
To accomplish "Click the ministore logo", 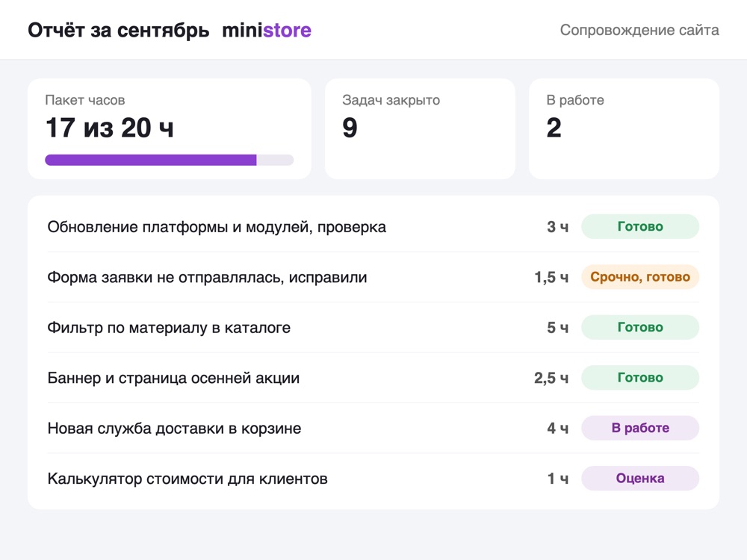I will pyautogui.click(x=267, y=30).
